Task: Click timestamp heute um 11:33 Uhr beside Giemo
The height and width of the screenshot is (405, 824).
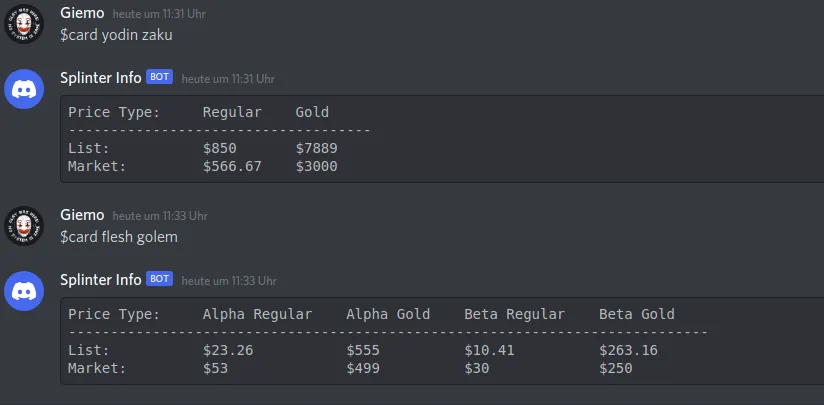Action: 160,216
